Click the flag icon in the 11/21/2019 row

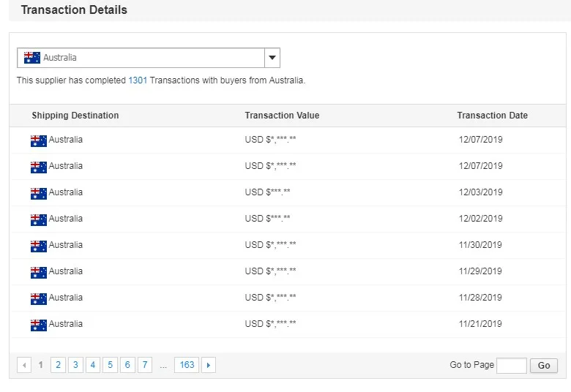click(x=39, y=325)
